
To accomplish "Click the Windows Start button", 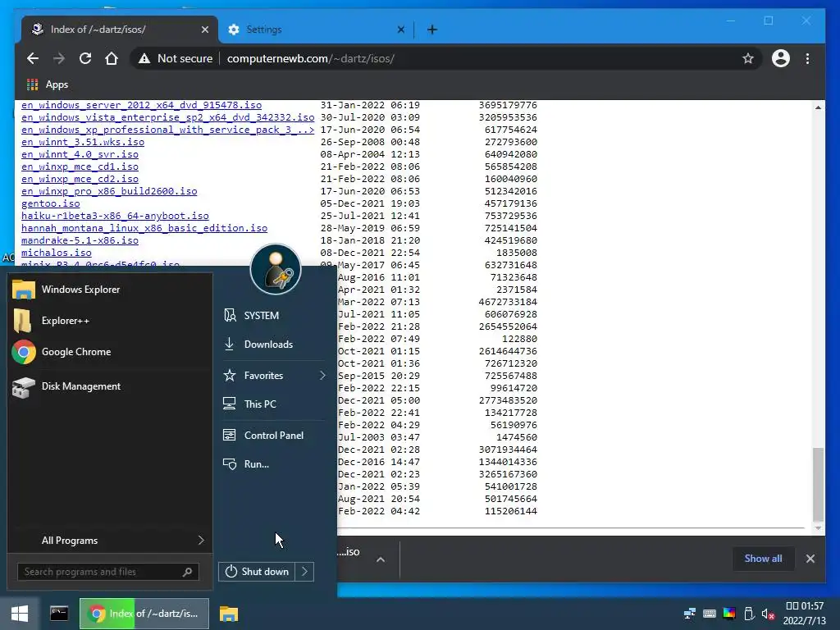I will (20, 614).
